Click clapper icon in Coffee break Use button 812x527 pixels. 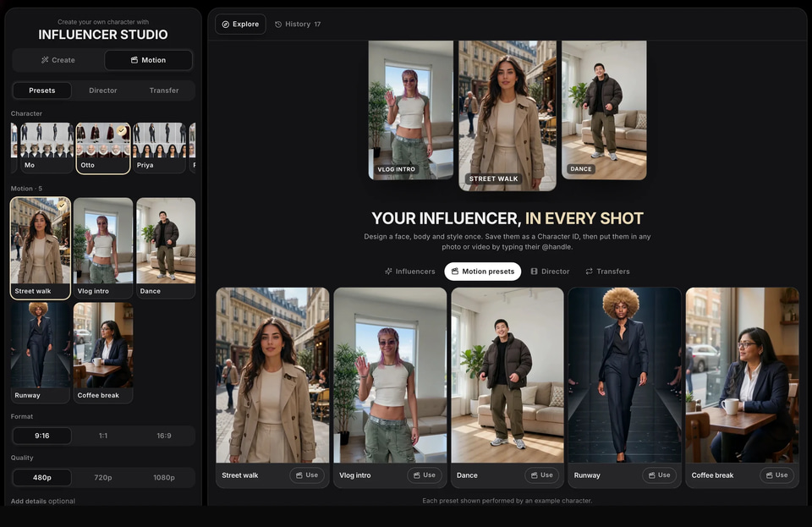click(x=770, y=475)
